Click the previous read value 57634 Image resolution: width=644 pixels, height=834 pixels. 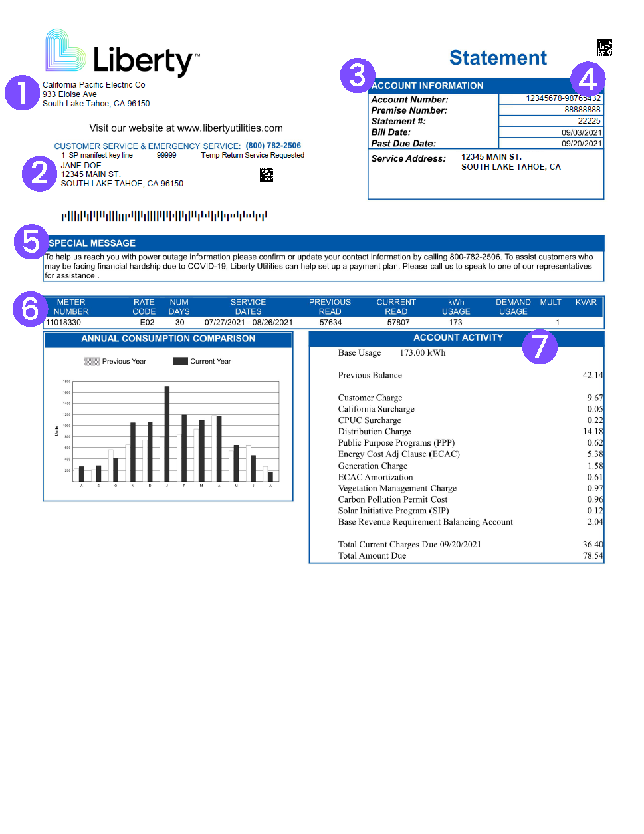pos(330,323)
